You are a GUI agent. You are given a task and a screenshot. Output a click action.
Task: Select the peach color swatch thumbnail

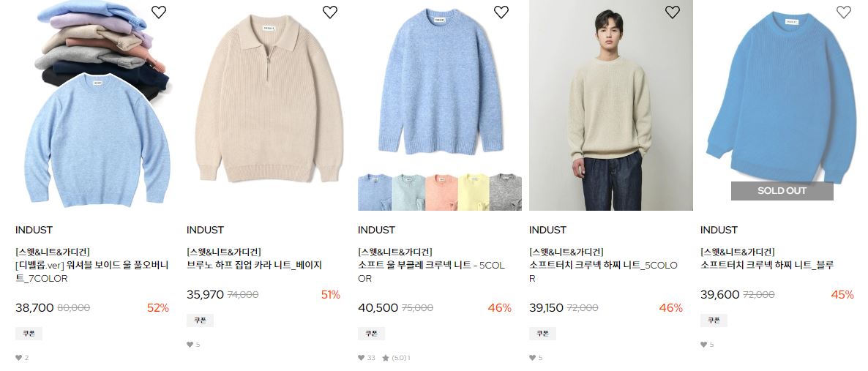tap(441, 192)
